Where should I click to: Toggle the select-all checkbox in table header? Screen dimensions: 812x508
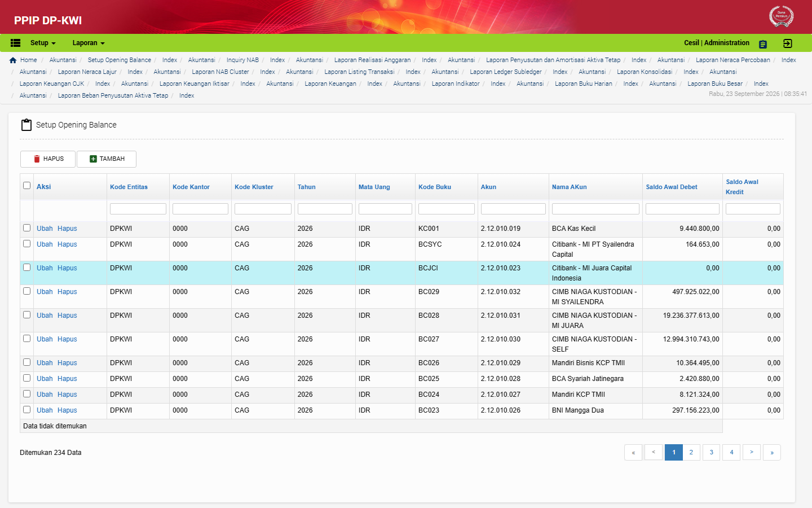(x=27, y=185)
